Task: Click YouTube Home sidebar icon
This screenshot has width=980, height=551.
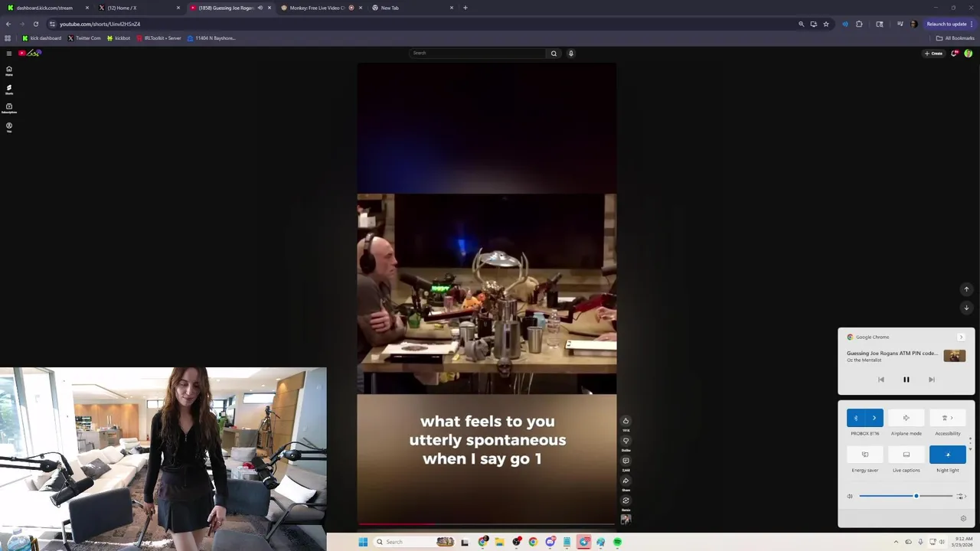Action: pos(9,70)
